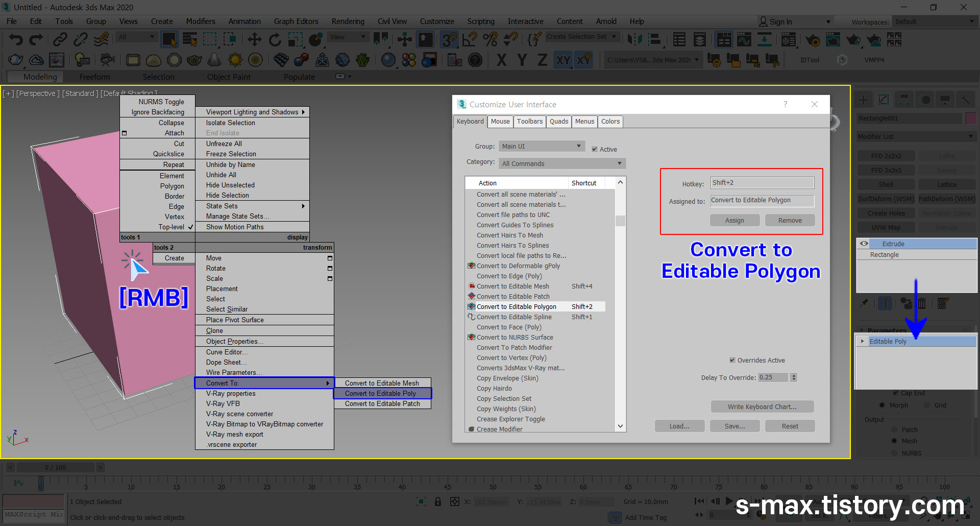
Task: Click the Redo arrow icon
Action: (36, 39)
